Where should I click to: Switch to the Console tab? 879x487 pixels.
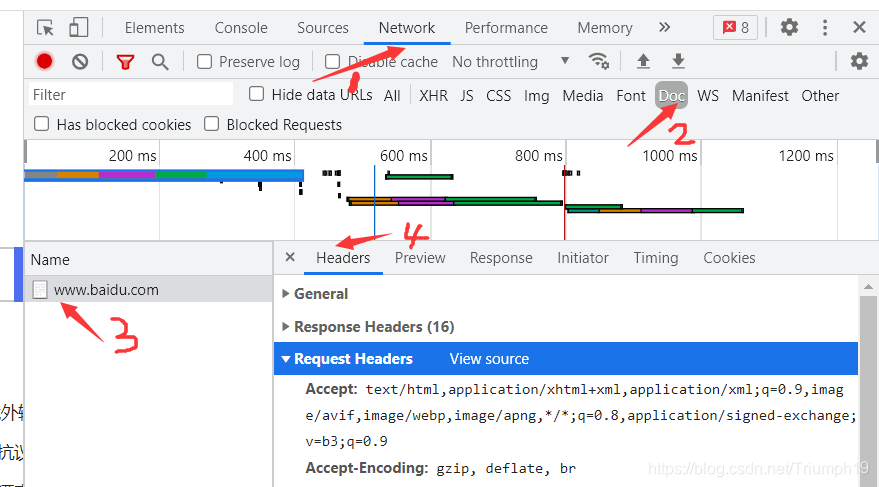[241, 27]
